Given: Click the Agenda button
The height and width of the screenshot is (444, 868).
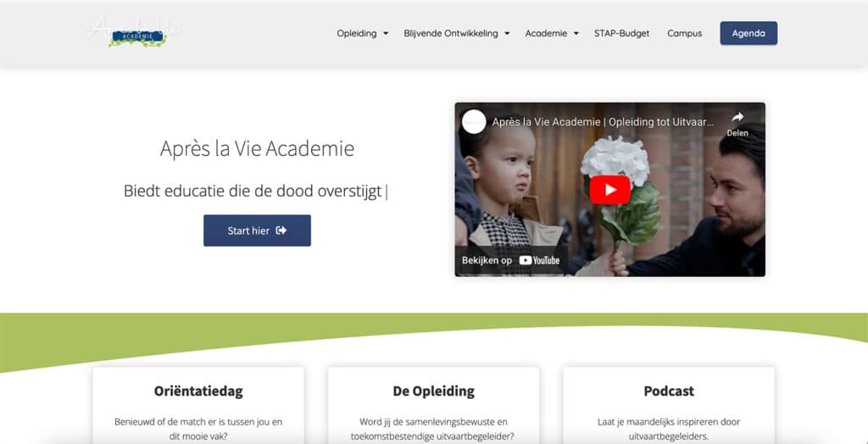Looking at the screenshot, I should coord(748,33).
